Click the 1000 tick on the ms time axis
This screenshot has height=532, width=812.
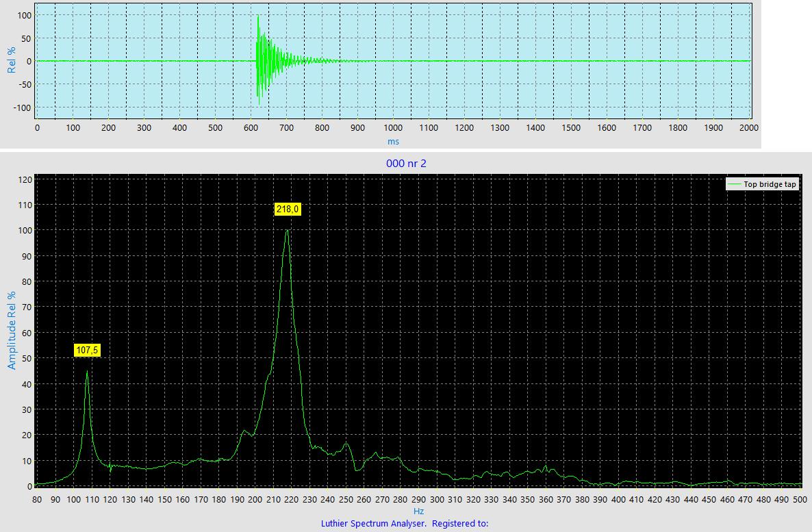[x=393, y=127]
